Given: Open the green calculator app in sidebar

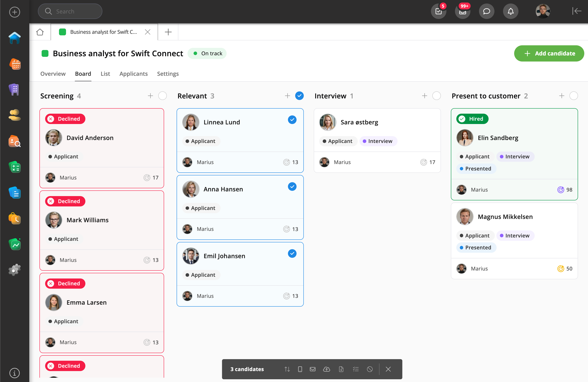Looking at the screenshot, I should coord(15,167).
